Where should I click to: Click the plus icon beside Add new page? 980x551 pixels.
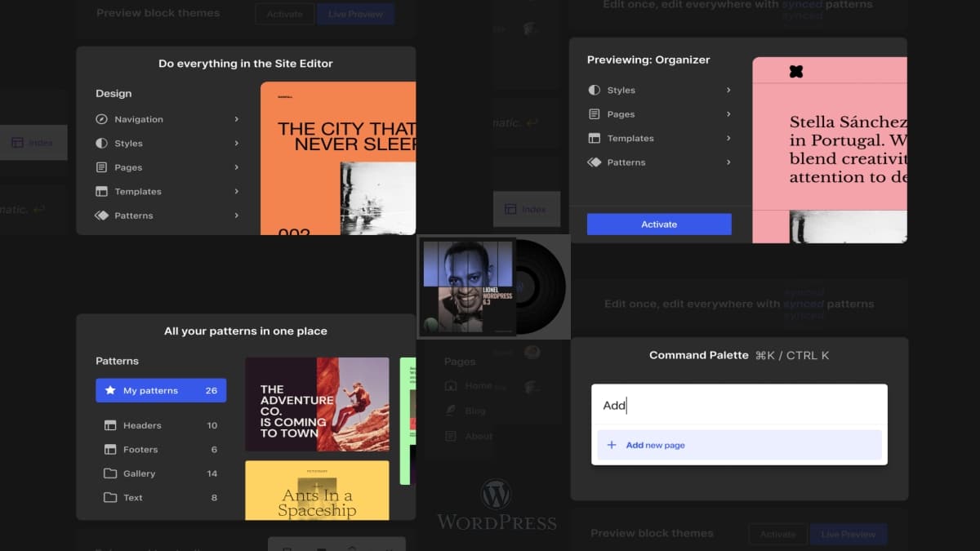pyautogui.click(x=612, y=445)
